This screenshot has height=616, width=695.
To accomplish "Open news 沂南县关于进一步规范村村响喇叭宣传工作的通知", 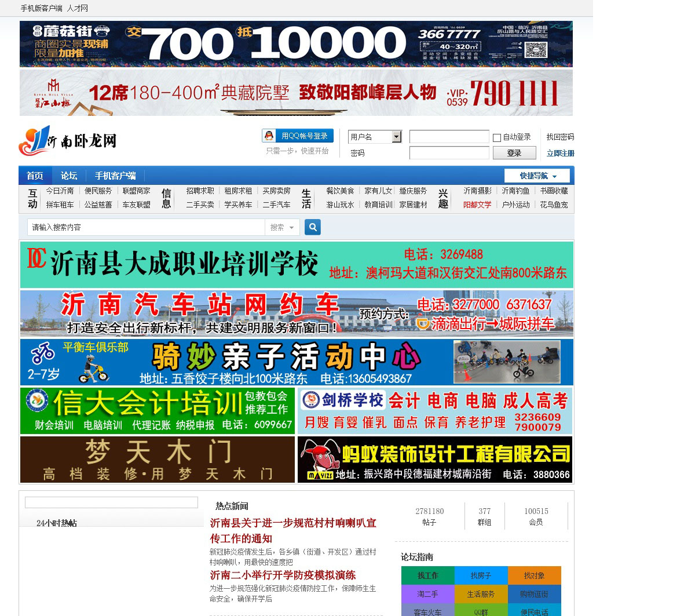I will tap(293, 530).
